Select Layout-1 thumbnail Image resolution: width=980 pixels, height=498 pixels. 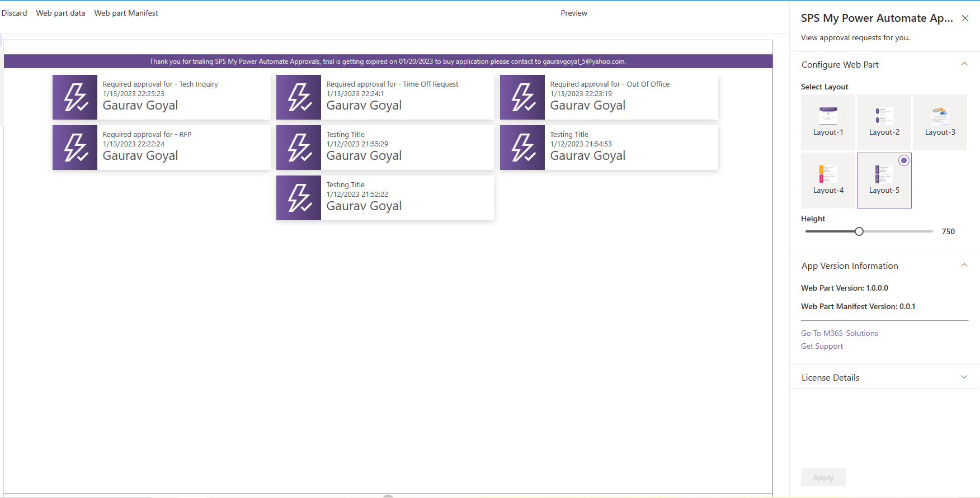click(x=828, y=122)
